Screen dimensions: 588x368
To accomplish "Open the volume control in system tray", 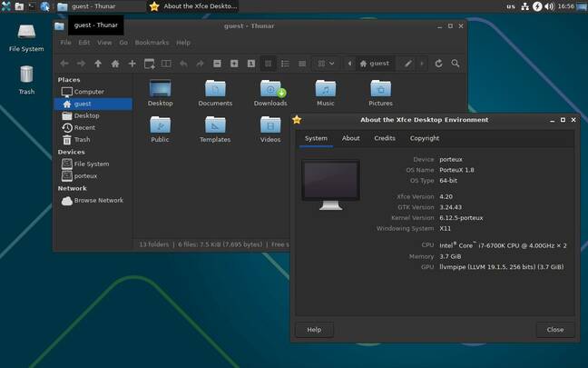I will pyautogui.click(x=549, y=6).
